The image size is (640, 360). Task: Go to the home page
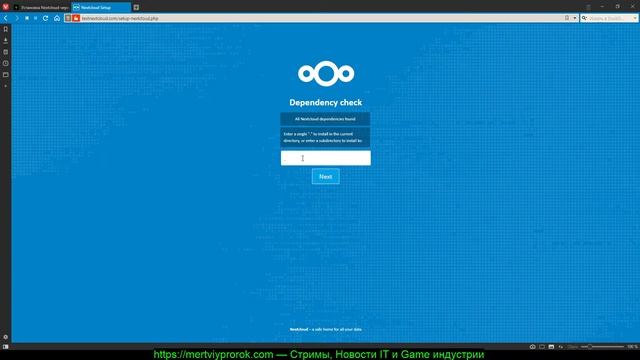(x=57, y=18)
